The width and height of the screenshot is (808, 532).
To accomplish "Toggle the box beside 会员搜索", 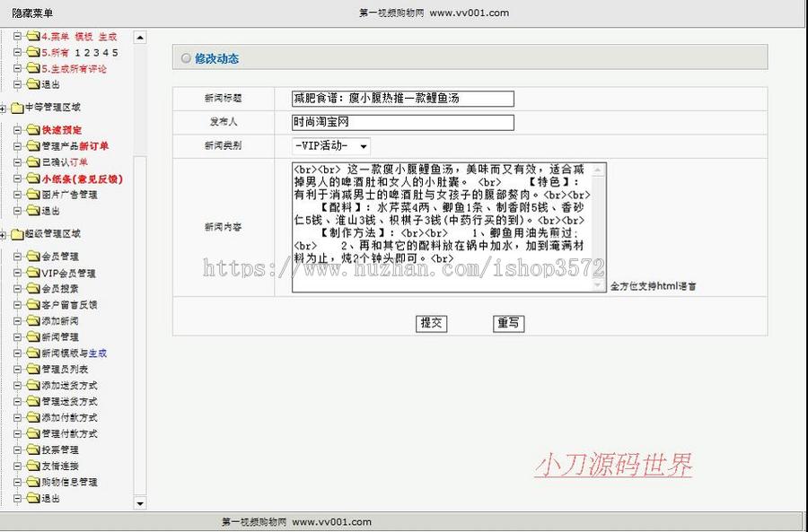I will point(18,290).
